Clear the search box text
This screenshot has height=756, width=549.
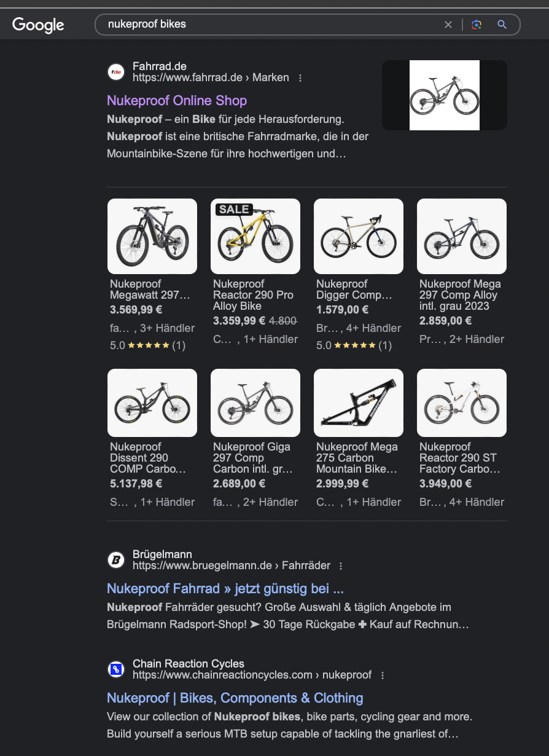(x=448, y=25)
